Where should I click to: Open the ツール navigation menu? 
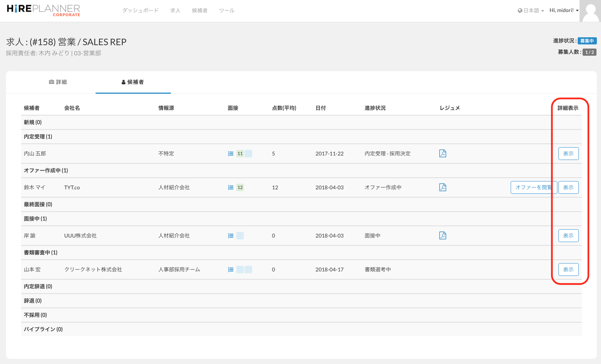pyautogui.click(x=227, y=11)
